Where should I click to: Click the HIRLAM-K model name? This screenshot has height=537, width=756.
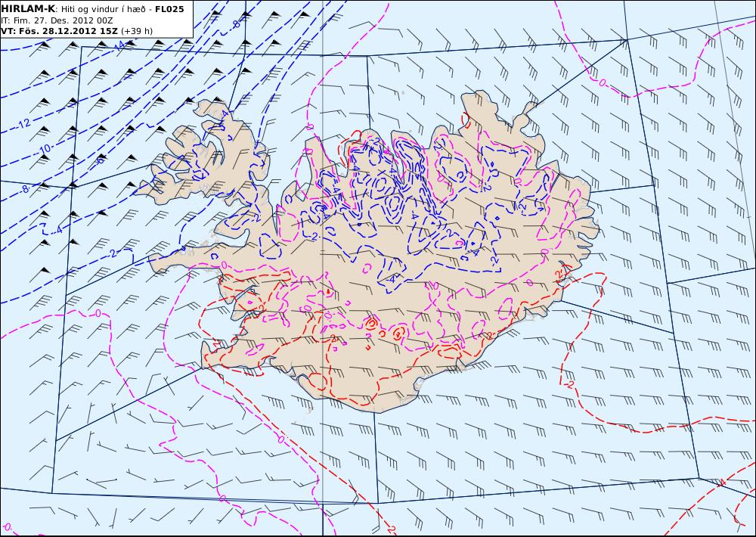(29, 9)
